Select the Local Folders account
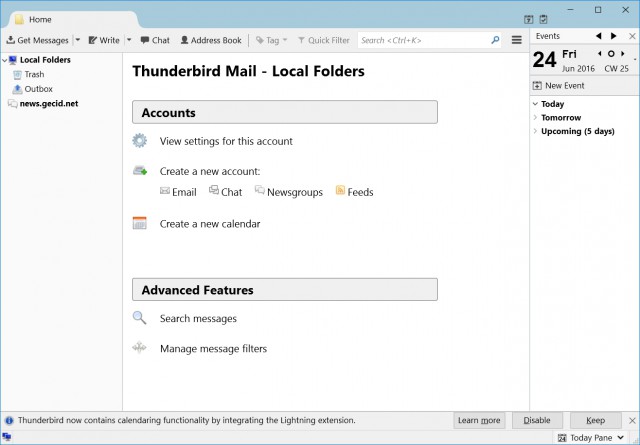Screen dimensions: 640x445 (x=45, y=60)
